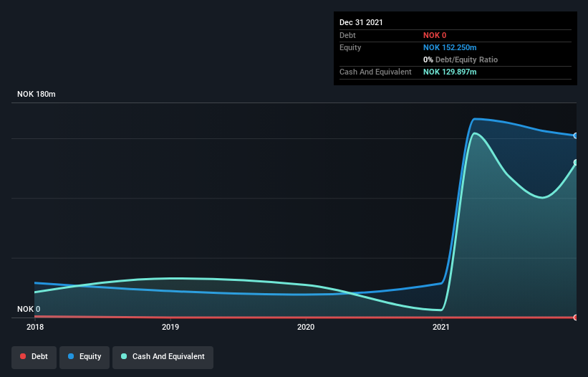Select the red Debt end-point marker
Viewport: 588px width, 377px height.
click(x=576, y=318)
